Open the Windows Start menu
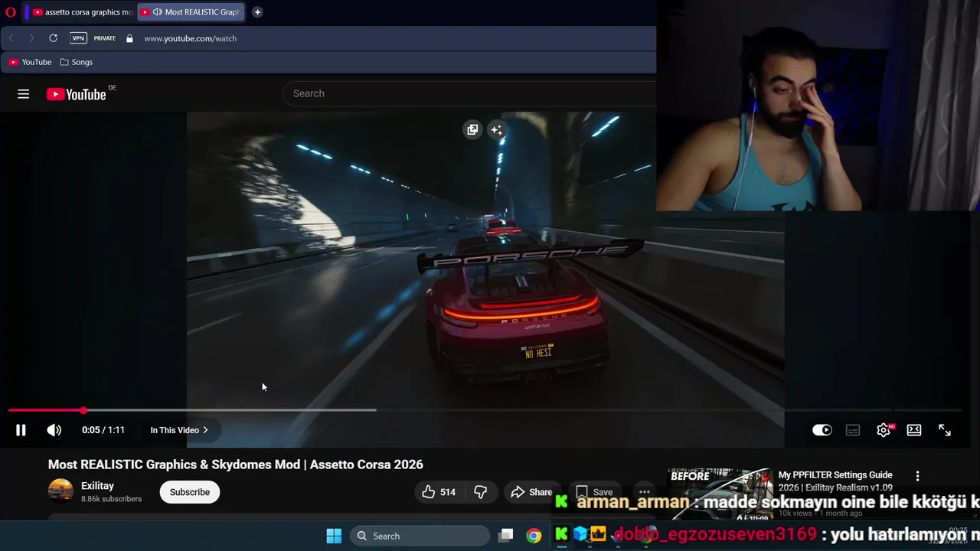980x551 pixels. pyautogui.click(x=334, y=536)
